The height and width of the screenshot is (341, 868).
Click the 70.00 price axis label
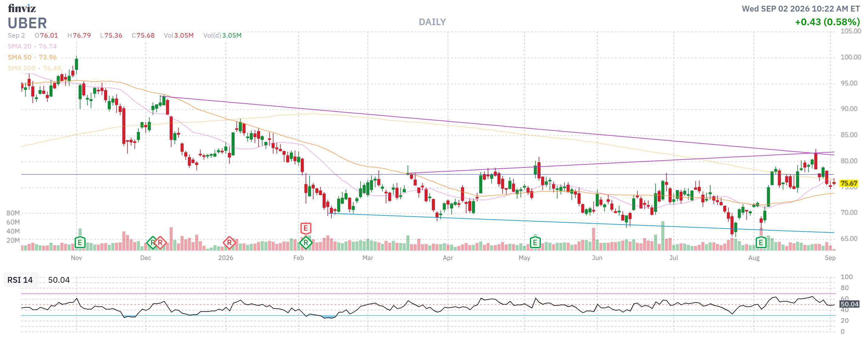point(849,212)
